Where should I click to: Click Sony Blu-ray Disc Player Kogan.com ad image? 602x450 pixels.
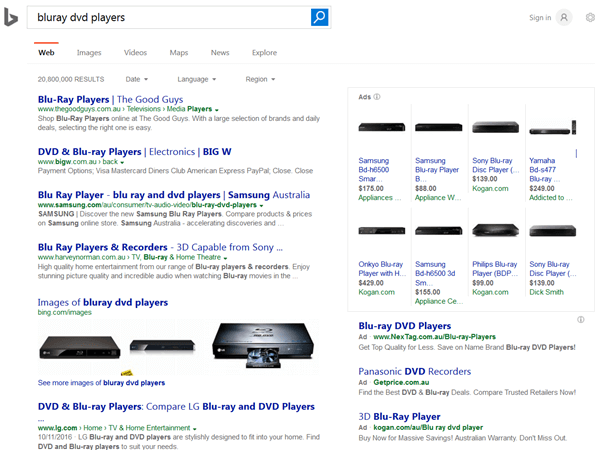[495, 127]
